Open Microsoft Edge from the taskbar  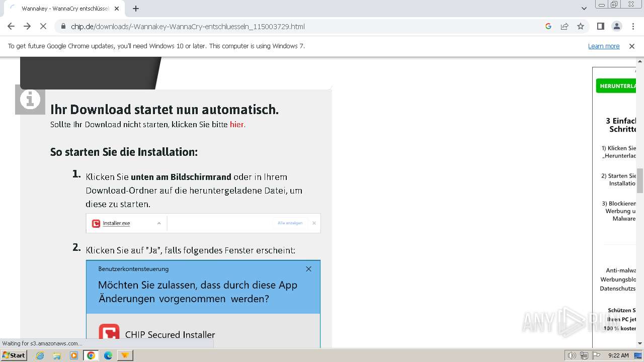point(108,355)
